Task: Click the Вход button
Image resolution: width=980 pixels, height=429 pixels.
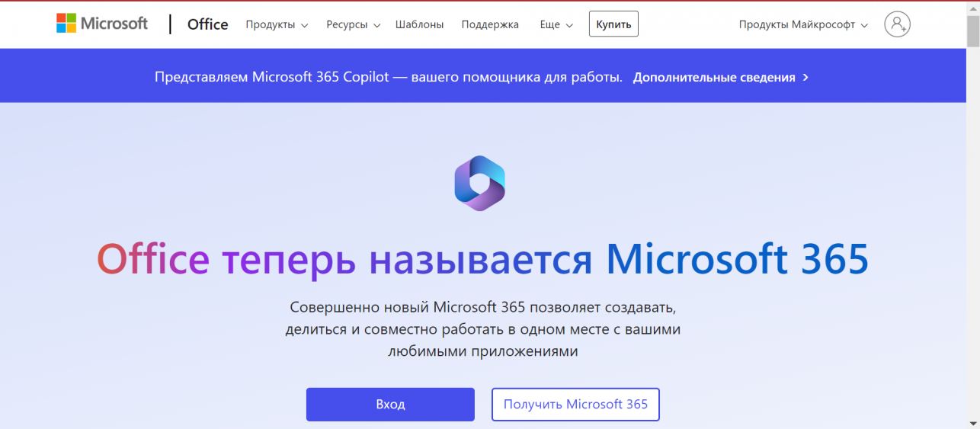Action: coord(390,404)
